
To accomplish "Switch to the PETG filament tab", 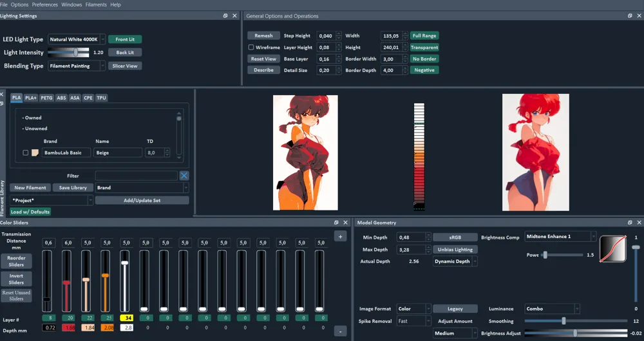I will coord(46,98).
